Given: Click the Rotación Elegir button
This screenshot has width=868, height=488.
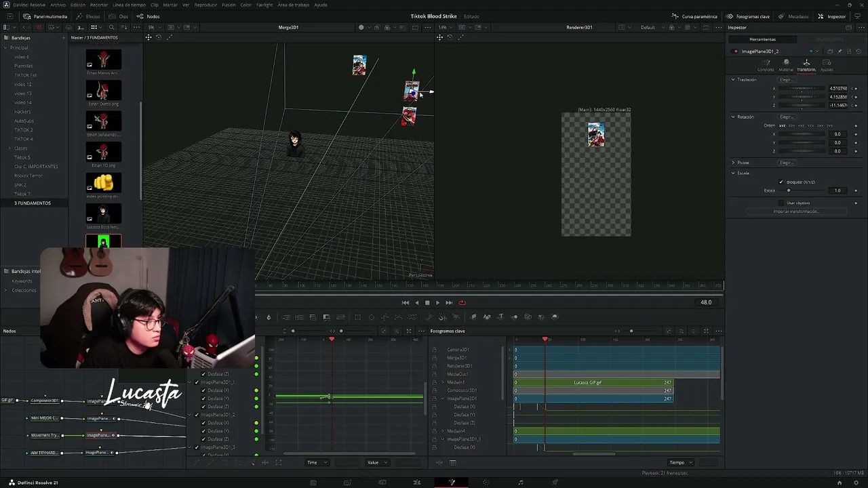Looking at the screenshot, I should [787, 117].
